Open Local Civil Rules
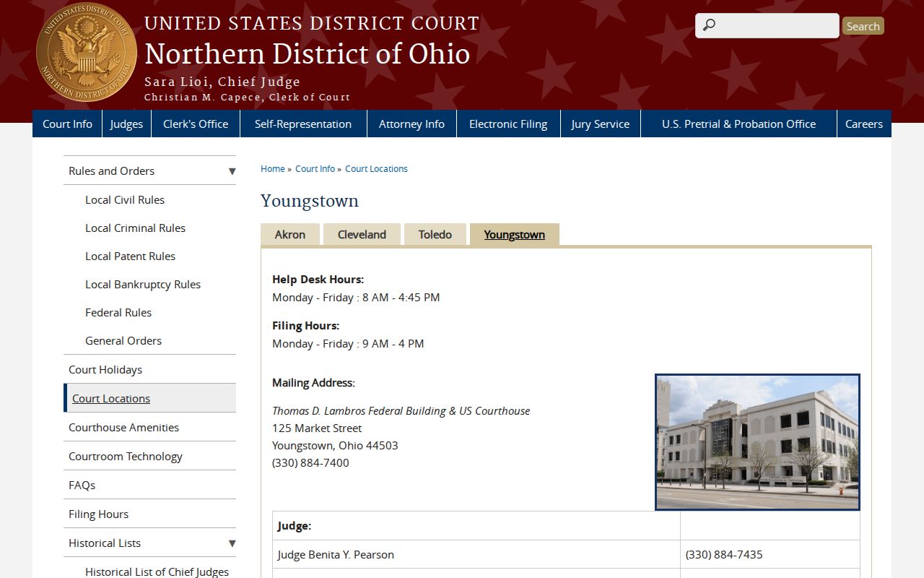Screen dimensions: 924x578 125,199
